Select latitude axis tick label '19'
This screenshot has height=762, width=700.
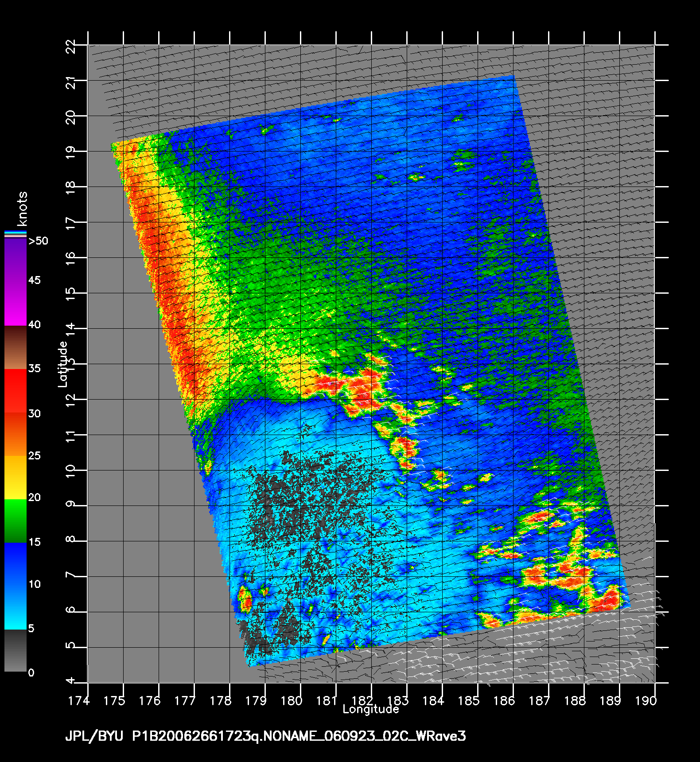pyautogui.click(x=70, y=152)
